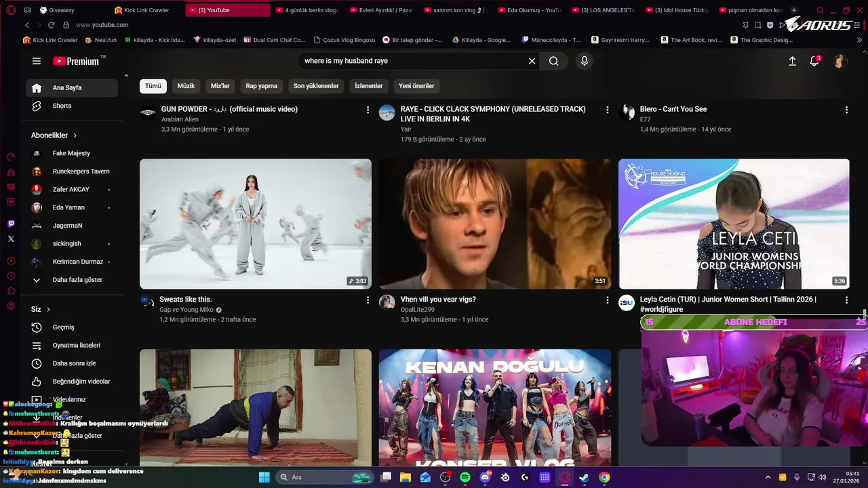Open the YouTube notifications bell

point(814,61)
